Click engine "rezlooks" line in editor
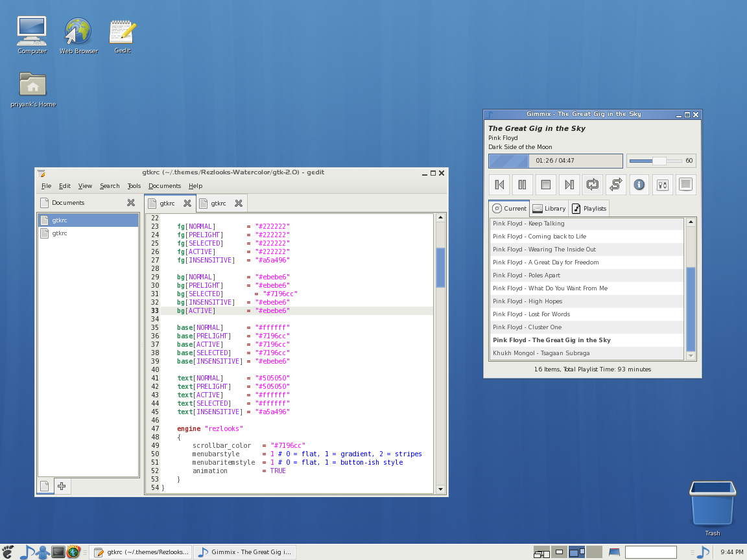Image resolution: width=747 pixels, height=560 pixels. pyautogui.click(x=210, y=428)
